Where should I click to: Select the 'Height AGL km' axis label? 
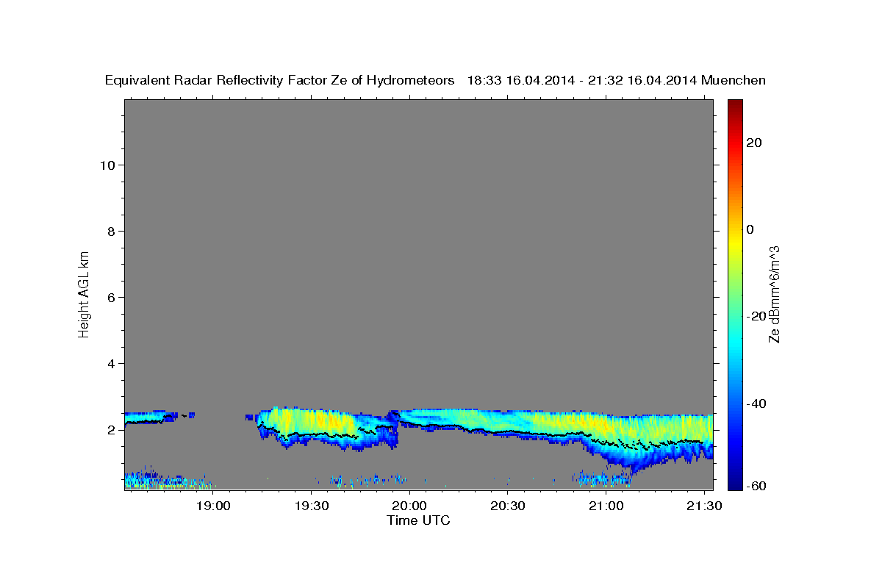tap(84, 293)
